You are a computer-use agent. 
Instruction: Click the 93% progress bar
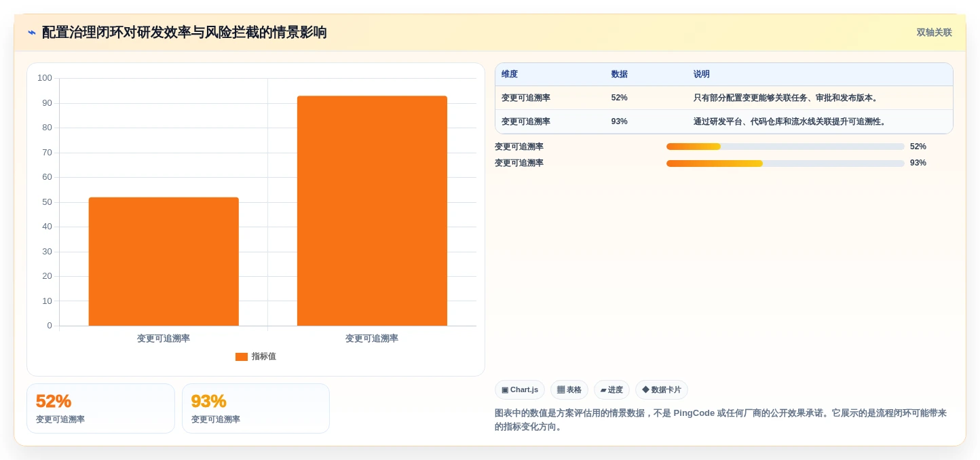coord(785,163)
